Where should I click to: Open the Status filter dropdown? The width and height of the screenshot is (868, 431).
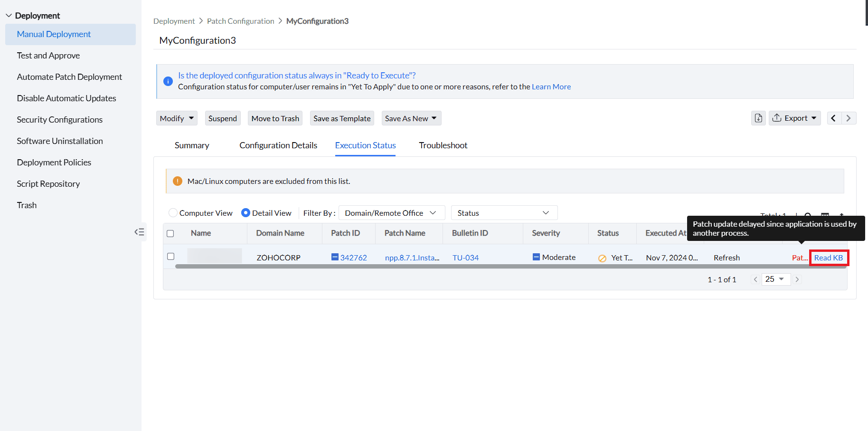504,213
